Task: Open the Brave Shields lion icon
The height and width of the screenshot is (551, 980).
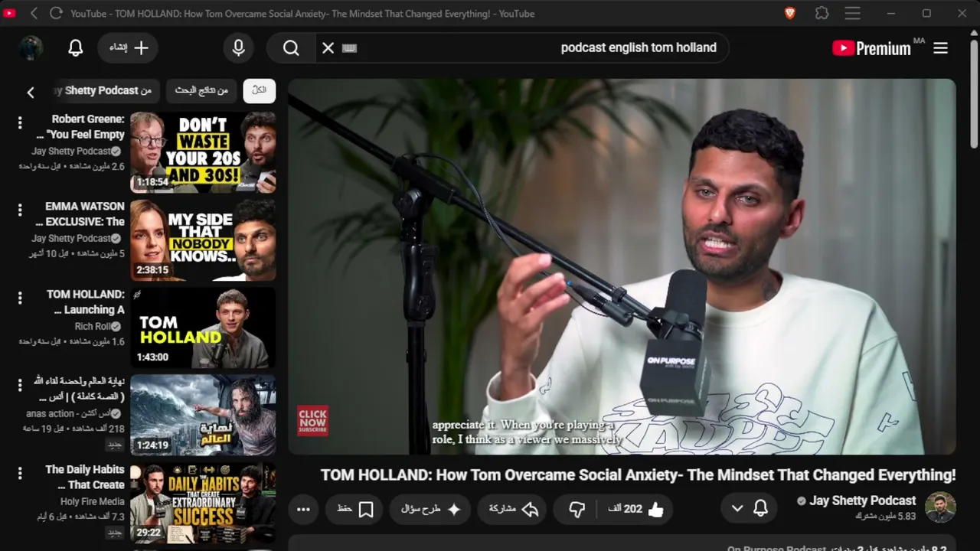Action: 790,13
